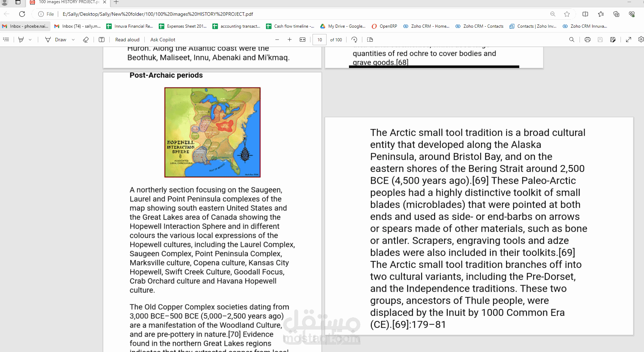Open Zoho CRM Innuva bookmark

pyautogui.click(x=585, y=26)
